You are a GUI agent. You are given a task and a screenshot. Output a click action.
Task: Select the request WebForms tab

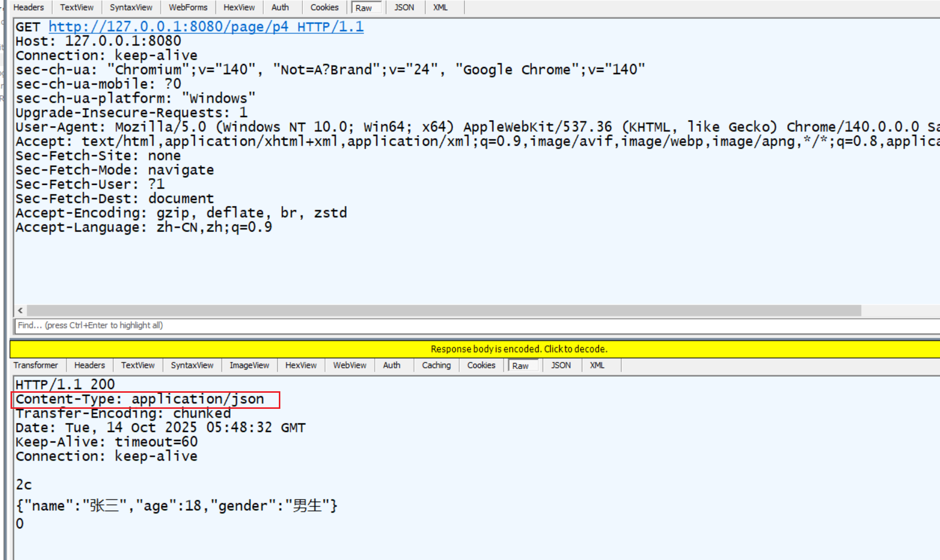tap(188, 8)
